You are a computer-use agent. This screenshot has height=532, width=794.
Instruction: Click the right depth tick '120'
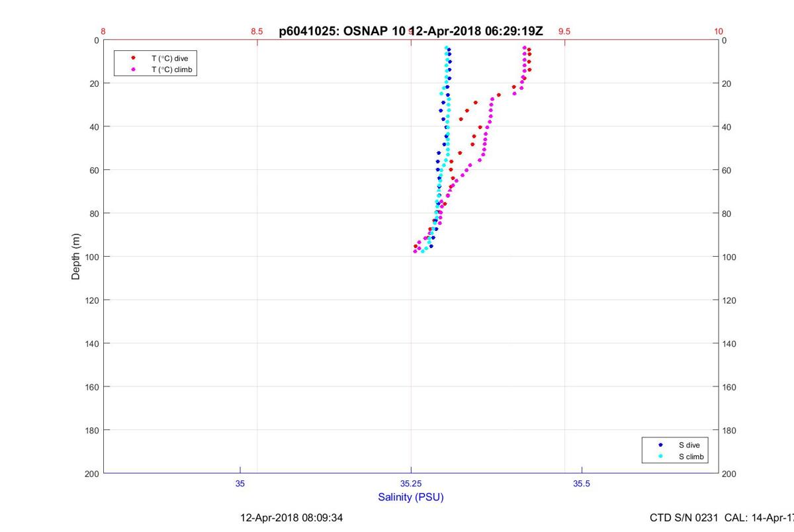[730, 300]
